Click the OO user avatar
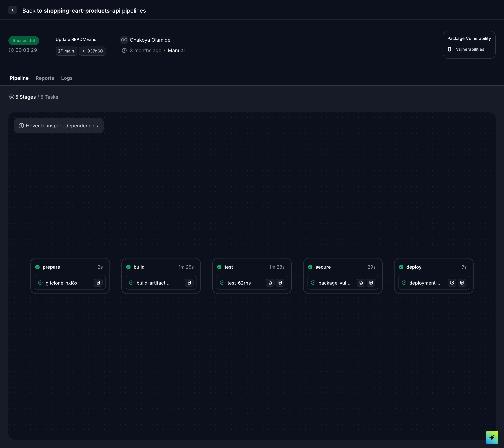The image size is (504, 448). [x=124, y=40]
